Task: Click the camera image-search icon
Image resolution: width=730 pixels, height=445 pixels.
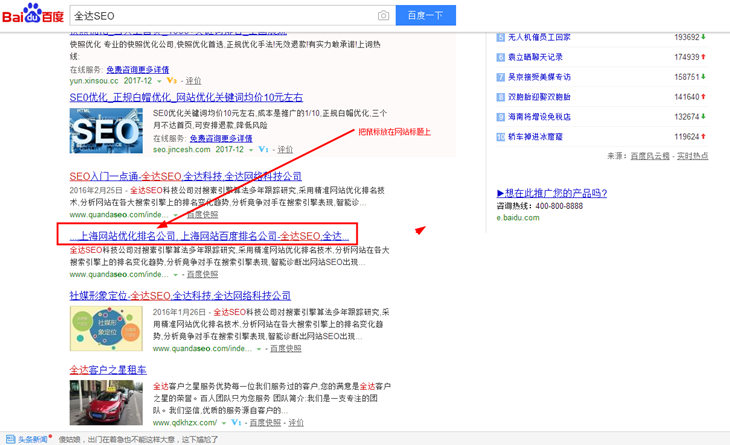Action: click(x=383, y=16)
